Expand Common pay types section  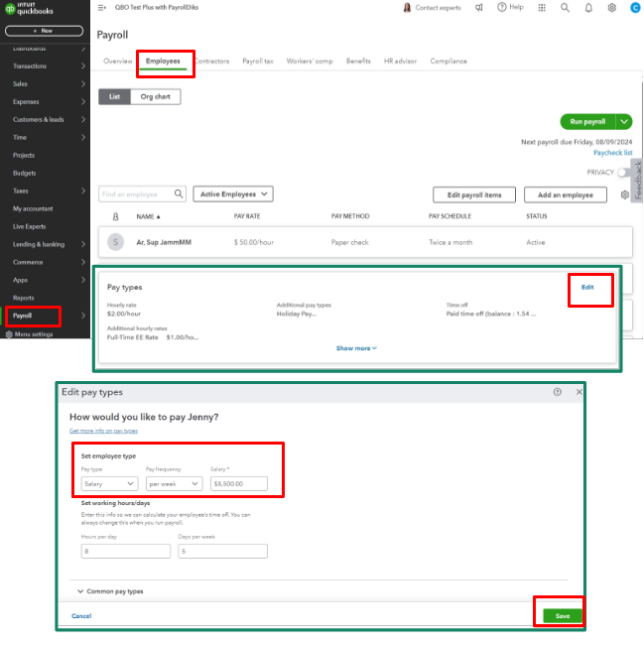pyautogui.click(x=110, y=591)
